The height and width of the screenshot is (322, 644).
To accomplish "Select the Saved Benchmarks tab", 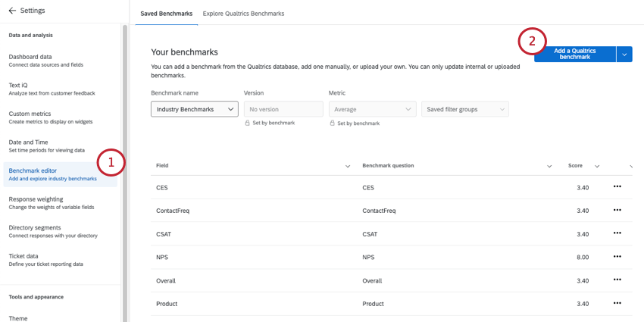I will click(x=167, y=14).
